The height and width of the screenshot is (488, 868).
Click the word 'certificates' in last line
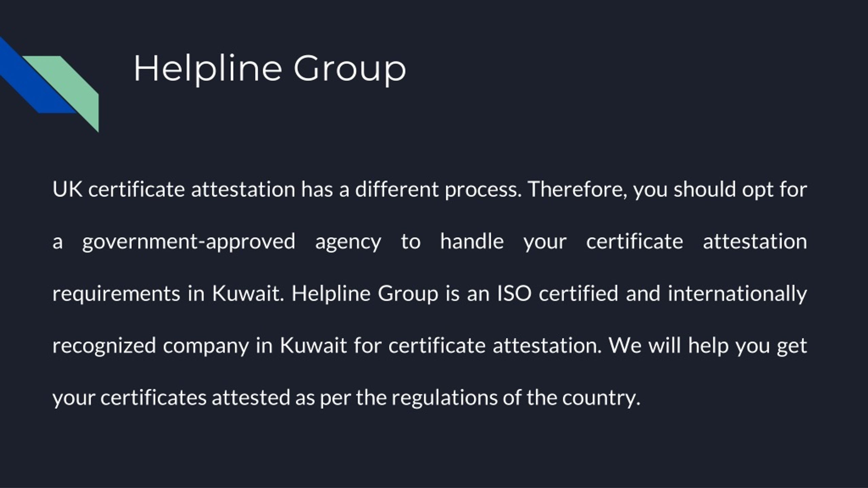point(153,398)
